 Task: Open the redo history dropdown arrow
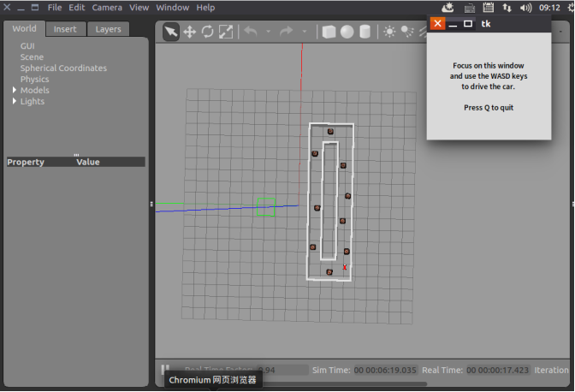point(305,32)
